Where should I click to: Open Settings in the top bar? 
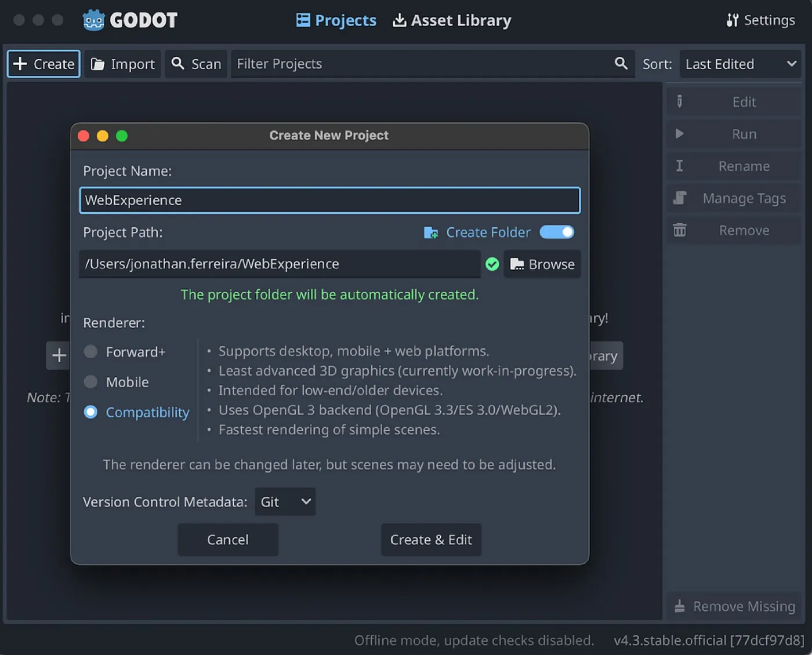760,20
